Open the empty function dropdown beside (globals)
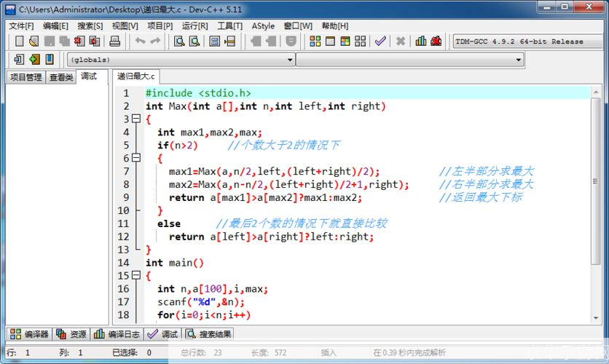The height and width of the screenshot is (364, 609). click(x=410, y=60)
